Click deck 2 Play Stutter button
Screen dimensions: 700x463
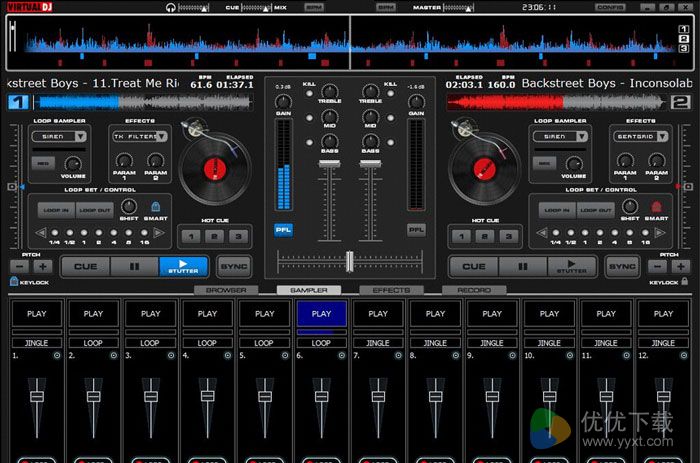(x=572, y=267)
